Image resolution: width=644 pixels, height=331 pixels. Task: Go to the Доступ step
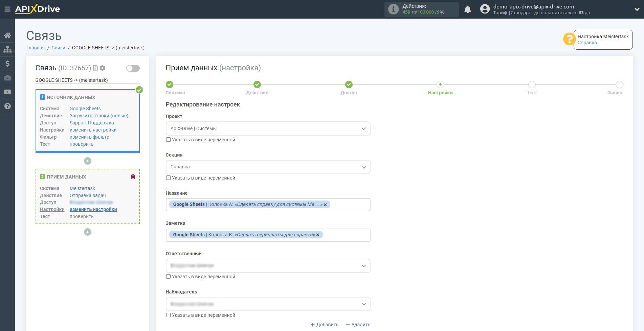pyautogui.click(x=349, y=85)
